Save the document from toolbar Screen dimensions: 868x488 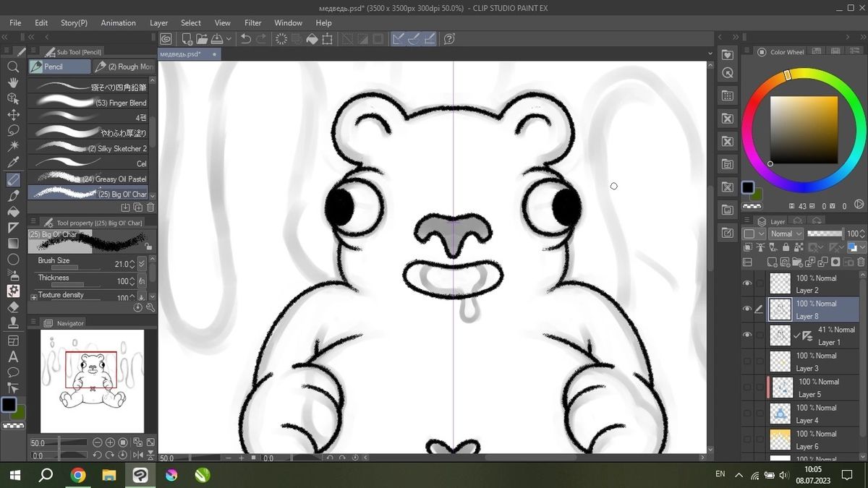coord(216,39)
